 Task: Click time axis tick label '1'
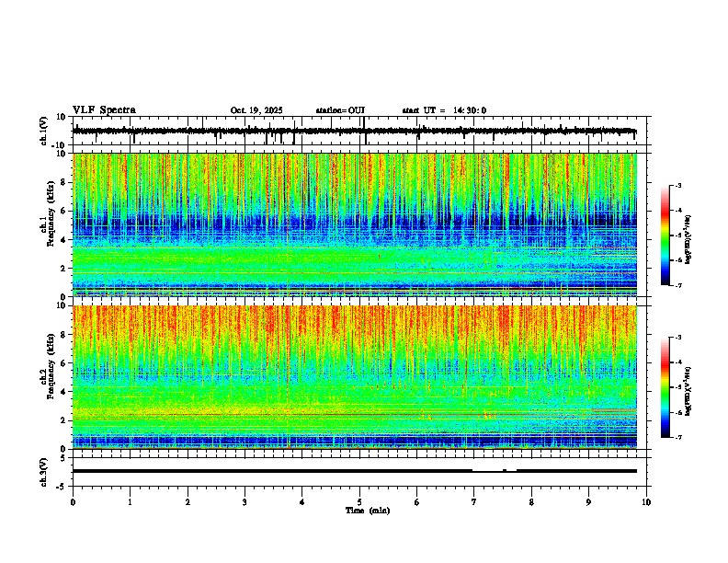[130, 502]
